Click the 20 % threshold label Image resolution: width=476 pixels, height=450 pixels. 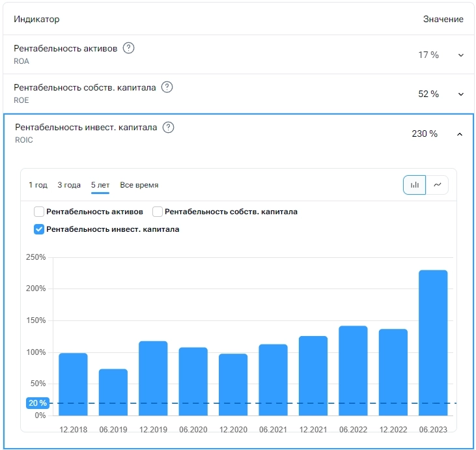point(37,403)
